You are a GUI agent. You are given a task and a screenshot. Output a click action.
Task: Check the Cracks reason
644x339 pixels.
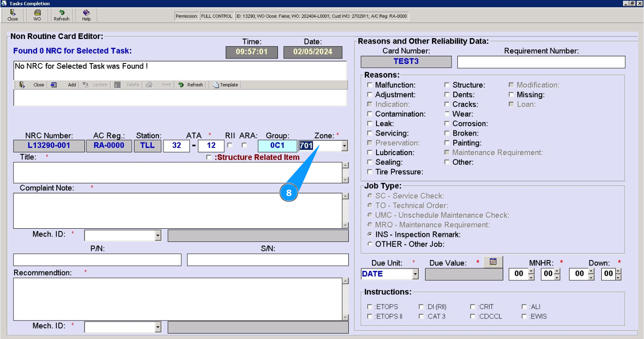[x=447, y=104]
